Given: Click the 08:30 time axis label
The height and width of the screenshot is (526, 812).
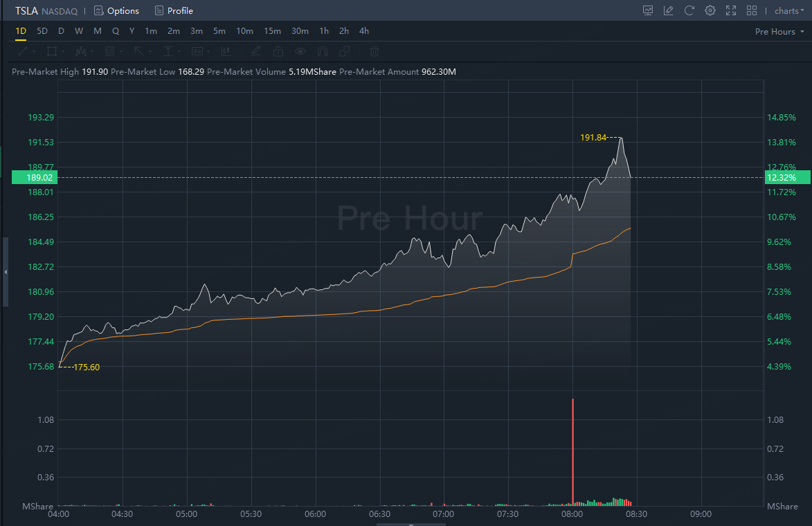Looking at the screenshot, I should pyautogui.click(x=636, y=514).
